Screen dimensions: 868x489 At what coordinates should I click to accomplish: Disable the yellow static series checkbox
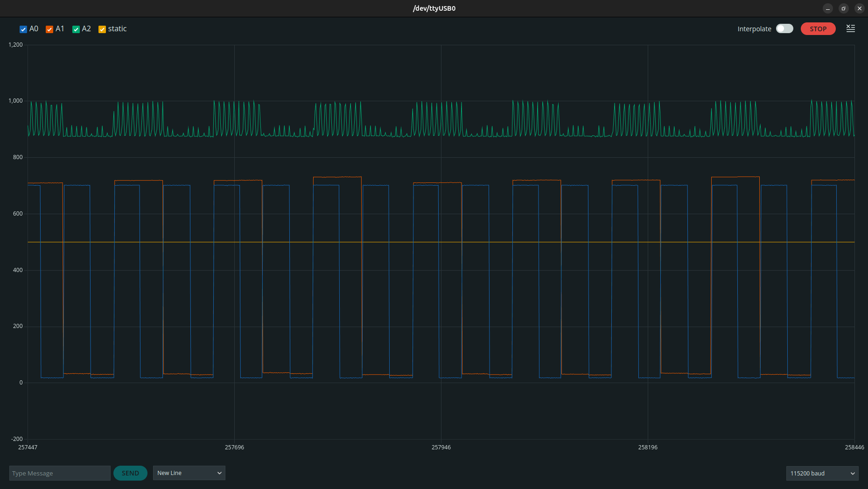tap(102, 29)
